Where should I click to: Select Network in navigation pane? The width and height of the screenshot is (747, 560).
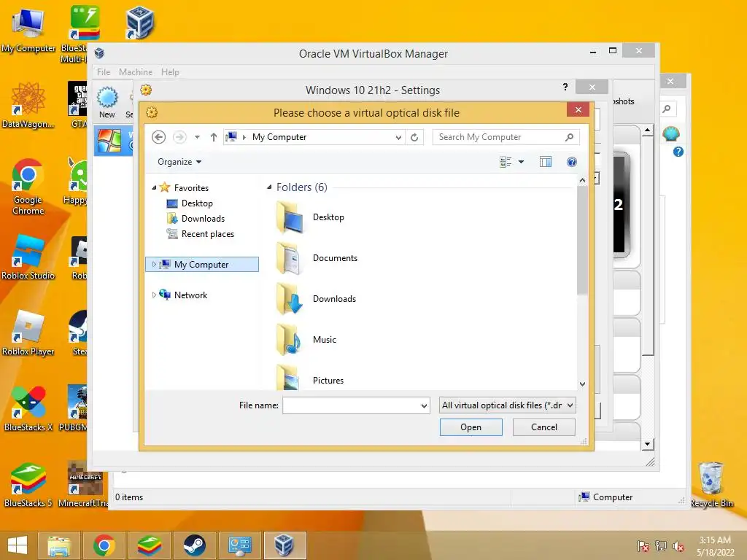(x=190, y=295)
